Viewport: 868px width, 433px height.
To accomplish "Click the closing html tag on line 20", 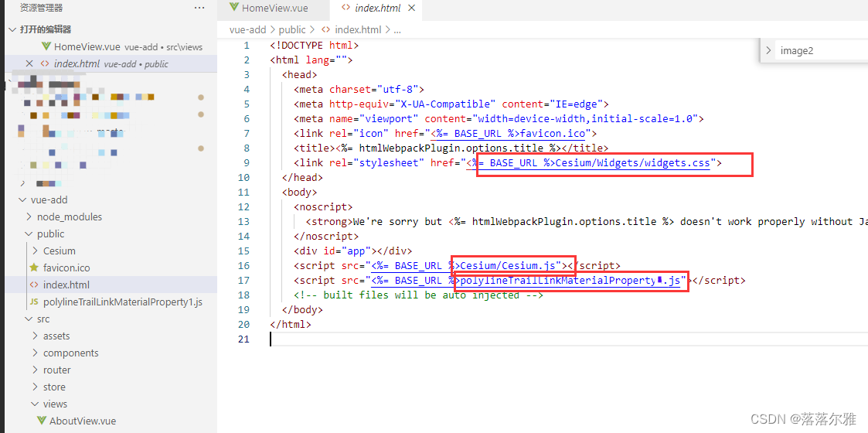I will click(291, 325).
